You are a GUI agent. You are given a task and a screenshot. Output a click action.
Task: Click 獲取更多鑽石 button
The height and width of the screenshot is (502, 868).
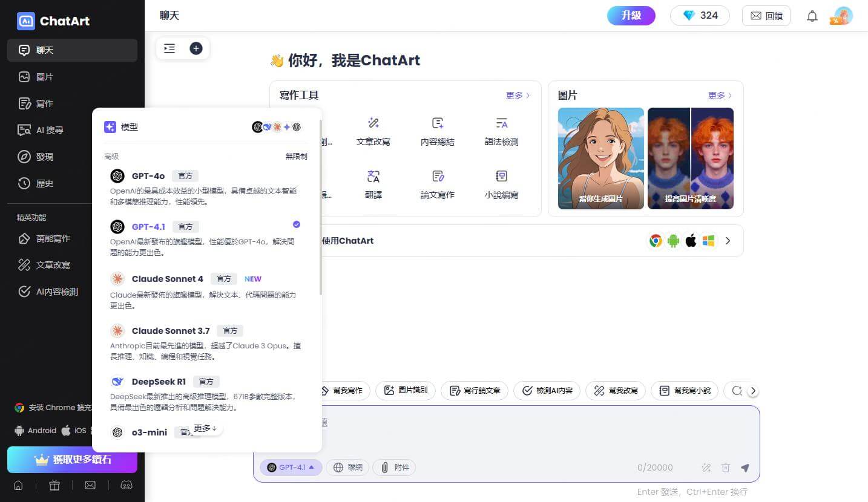coord(72,460)
